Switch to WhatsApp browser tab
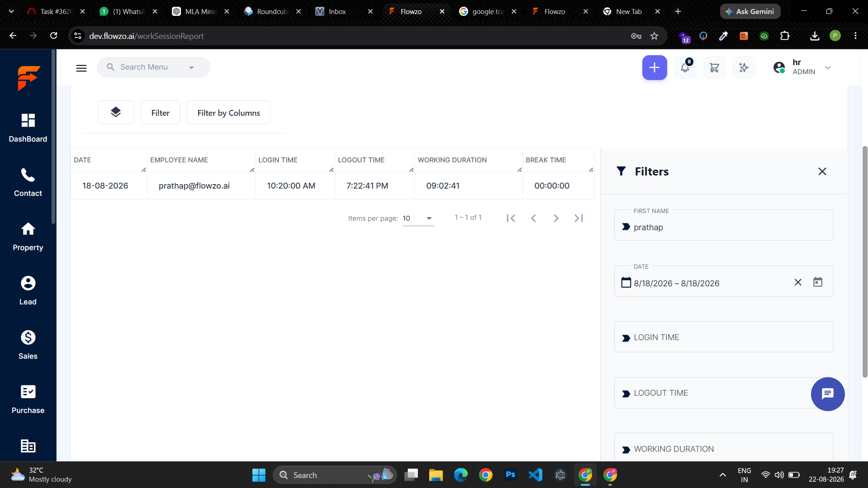Screen dimensions: 868x488 click(x=128, y=11)
